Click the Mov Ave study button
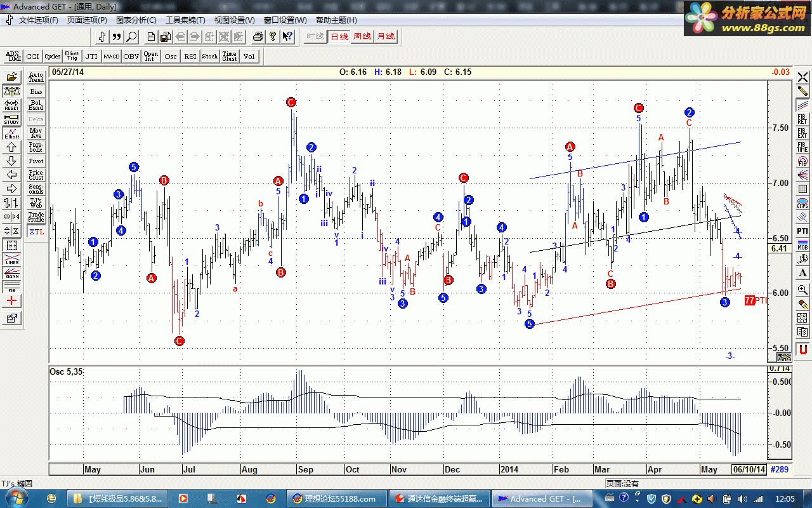This screenshot has height=508, width=812. pyautogui.click(x=36, y=133)
